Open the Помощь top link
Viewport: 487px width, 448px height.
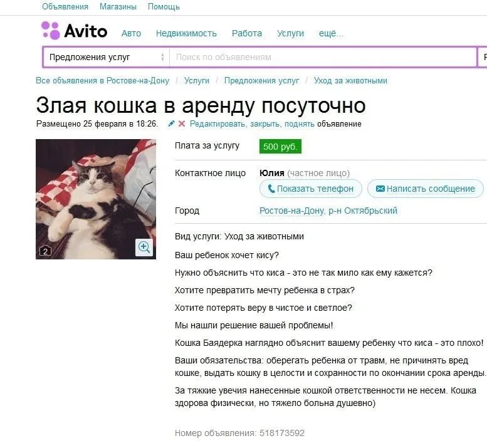click(x=164, y=6)
